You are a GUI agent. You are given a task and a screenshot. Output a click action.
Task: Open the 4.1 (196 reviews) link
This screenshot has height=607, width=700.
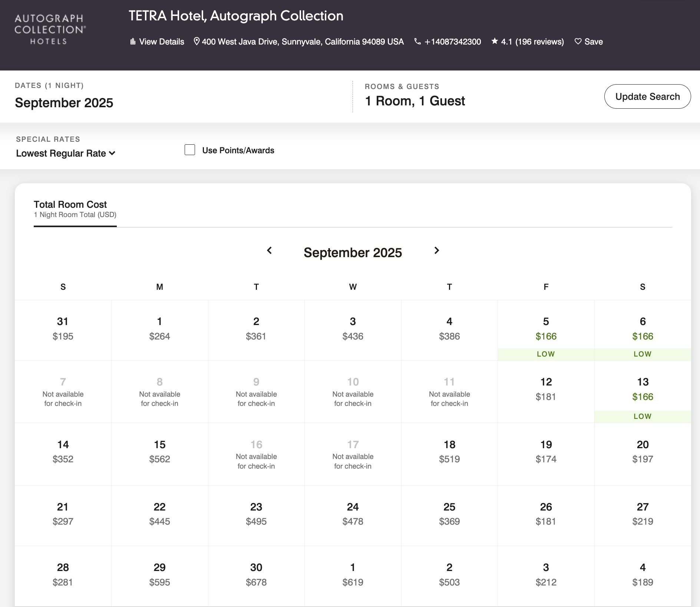[x=532, y=42]
